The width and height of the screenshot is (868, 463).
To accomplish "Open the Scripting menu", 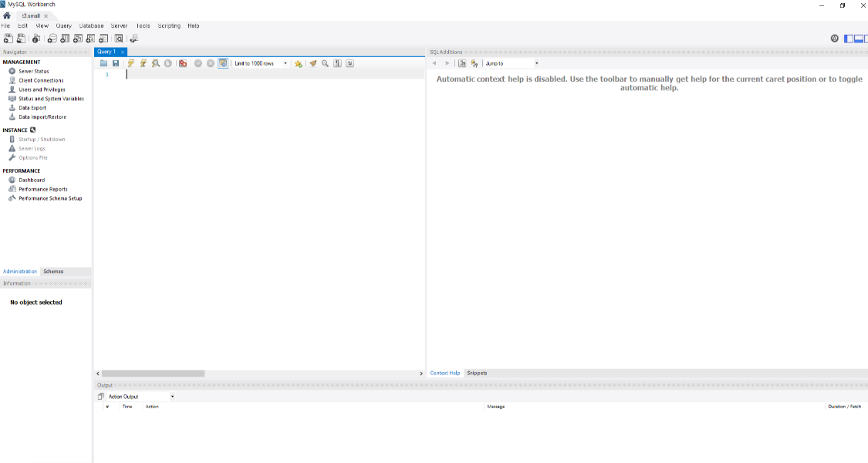I will tap(170, 25).
